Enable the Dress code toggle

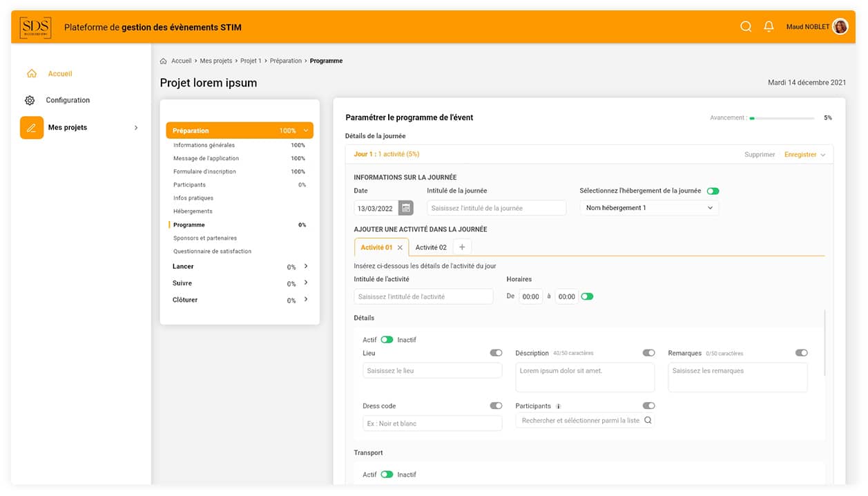(x=496, y=406)
